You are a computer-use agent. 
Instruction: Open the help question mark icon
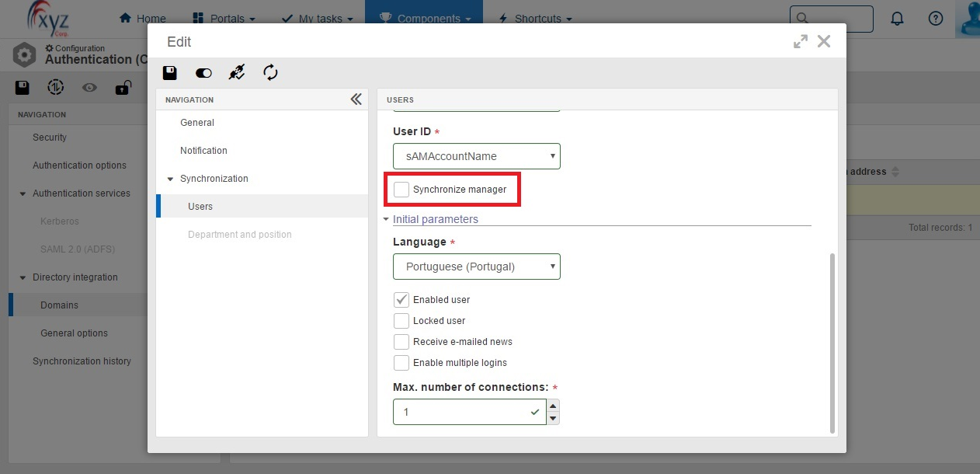click(x=936, y=19)
